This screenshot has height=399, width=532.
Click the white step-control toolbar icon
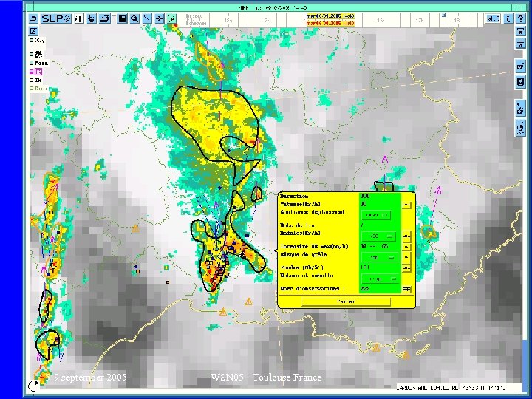point(79,18)
